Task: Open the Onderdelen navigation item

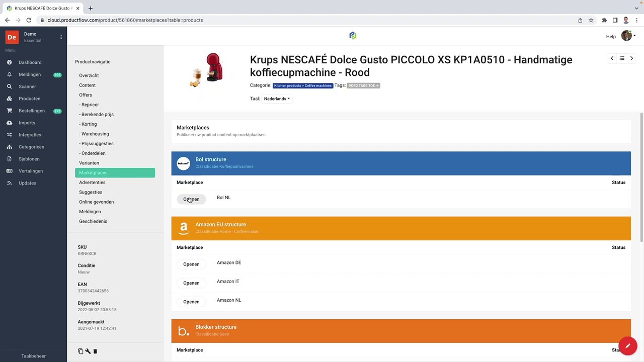Action: (x=92, y=153)
